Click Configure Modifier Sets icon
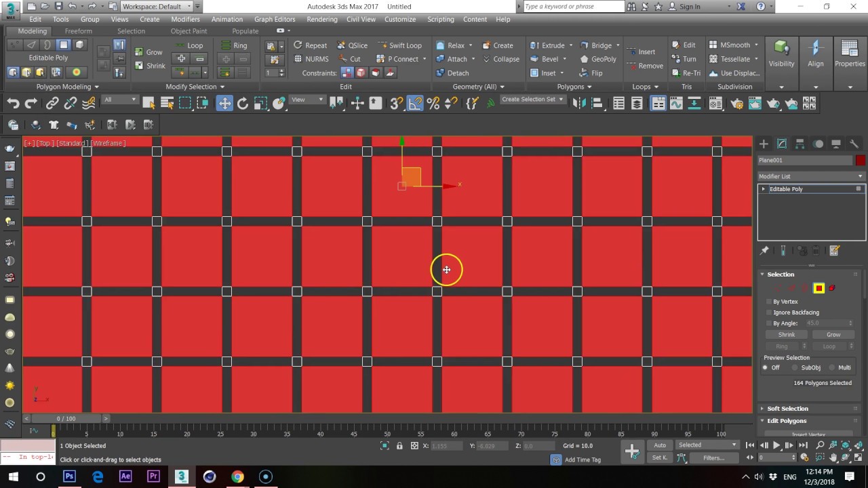Image resolution: width=868 pixels, height=488 pixels. tap(834, 251)
